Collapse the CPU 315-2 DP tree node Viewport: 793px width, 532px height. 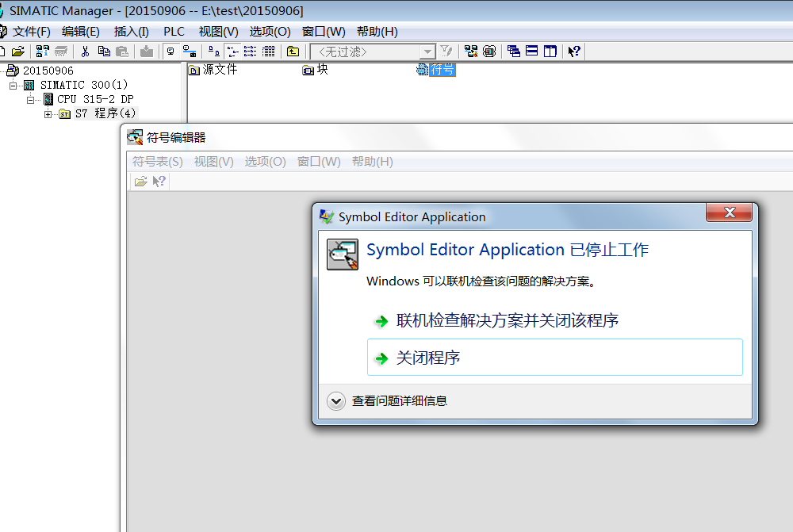pyautogui.click(x=30, y=100)
